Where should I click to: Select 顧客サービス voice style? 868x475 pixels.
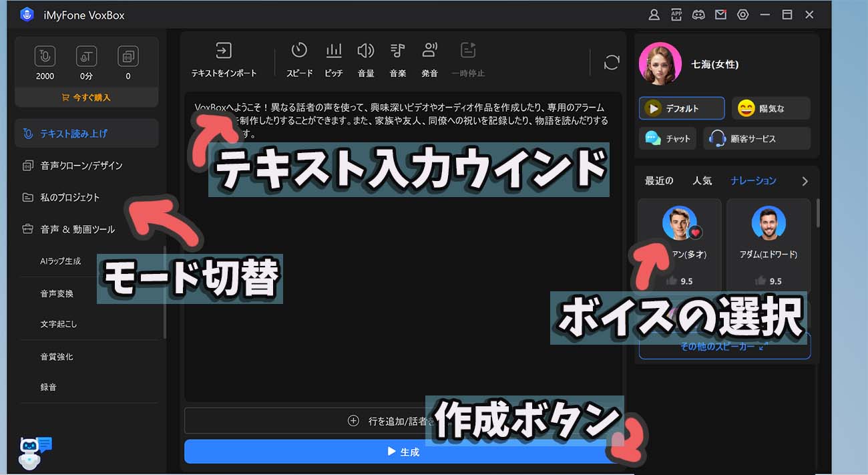tap(757, 138)
